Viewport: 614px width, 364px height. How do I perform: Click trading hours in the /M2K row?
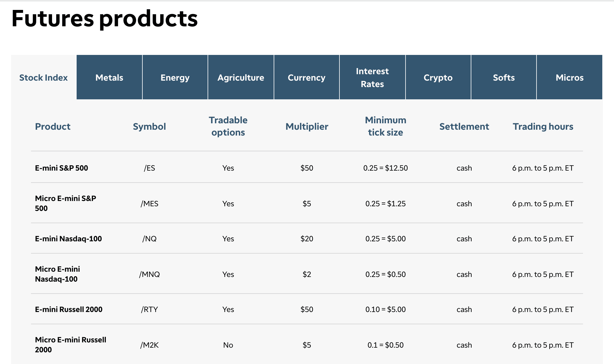(543, 345)
